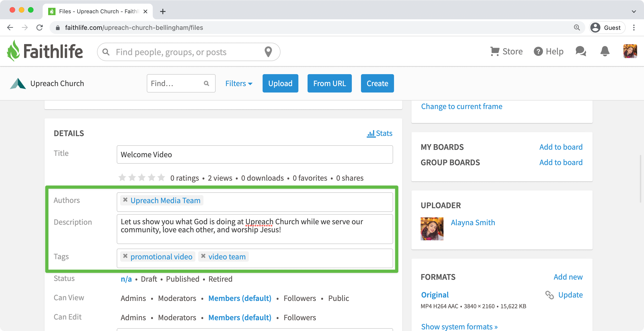Click the Title field with Welcome Video
This screenshot has height=331, width=644.
pos(255,154)
